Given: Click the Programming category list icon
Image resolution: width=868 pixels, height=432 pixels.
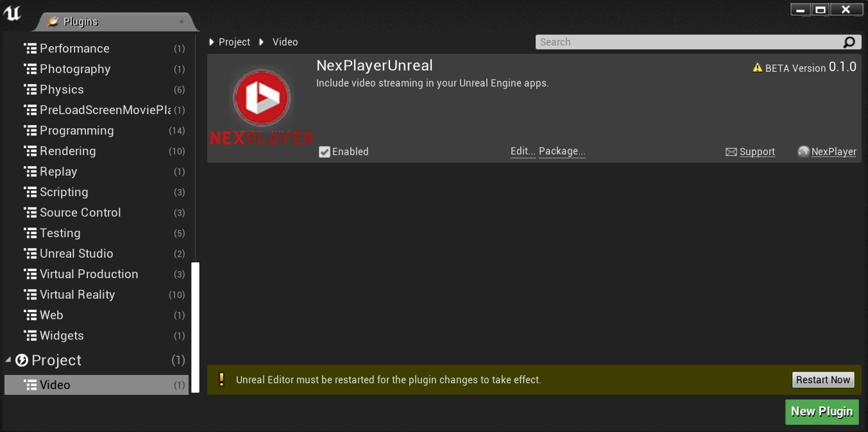Looking at the screenshot, I should (30, 131).
